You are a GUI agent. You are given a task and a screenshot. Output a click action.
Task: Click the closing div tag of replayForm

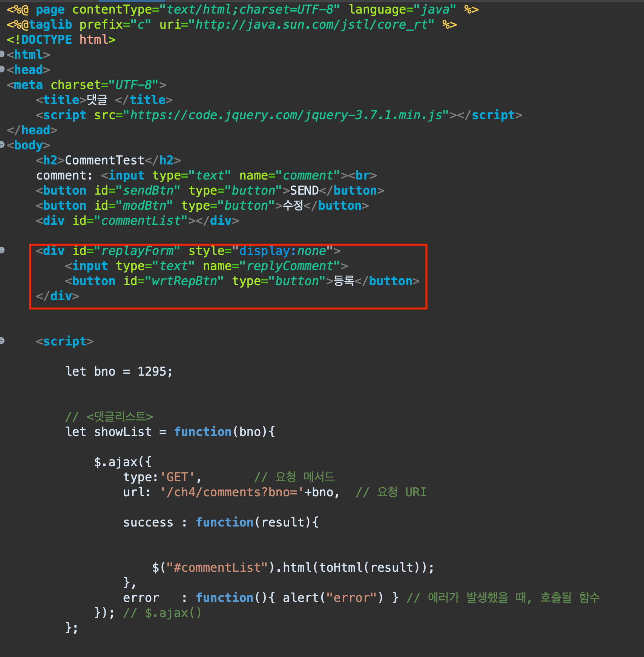[x=57, y=296]
